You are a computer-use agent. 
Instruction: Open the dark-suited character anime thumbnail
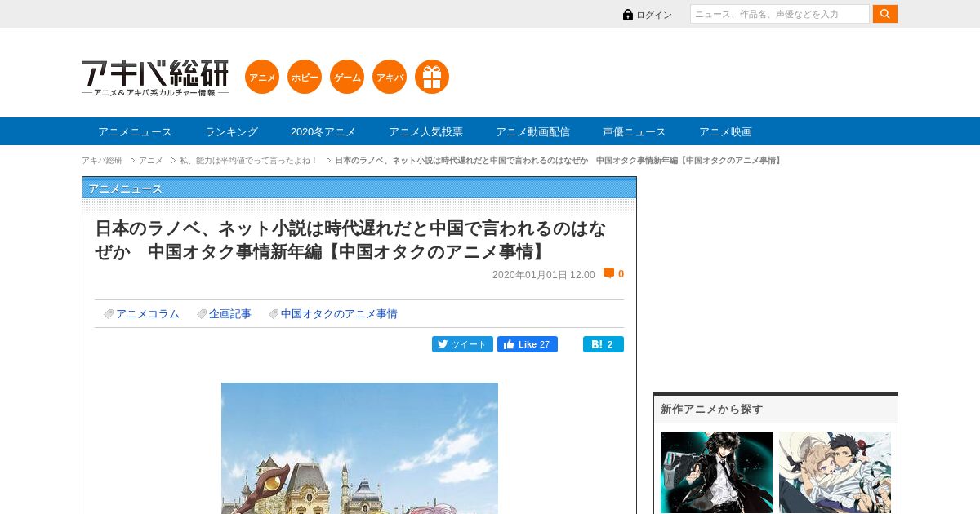coord(716,472)
